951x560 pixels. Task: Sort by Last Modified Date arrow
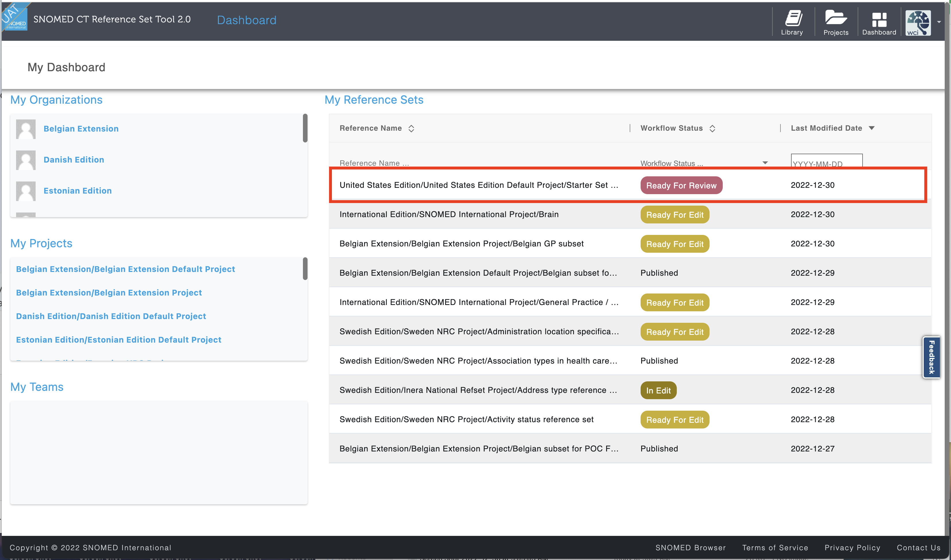872,128
